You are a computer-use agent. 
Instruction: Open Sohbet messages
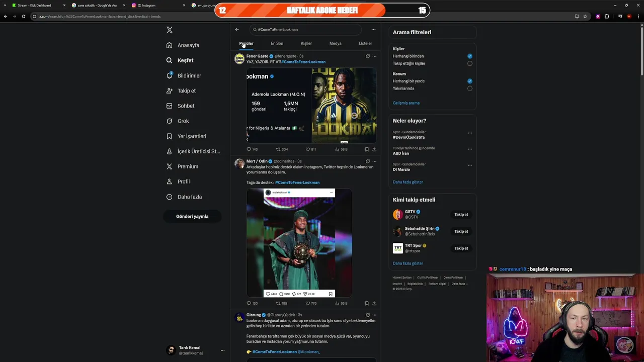(x=181, y=106)
